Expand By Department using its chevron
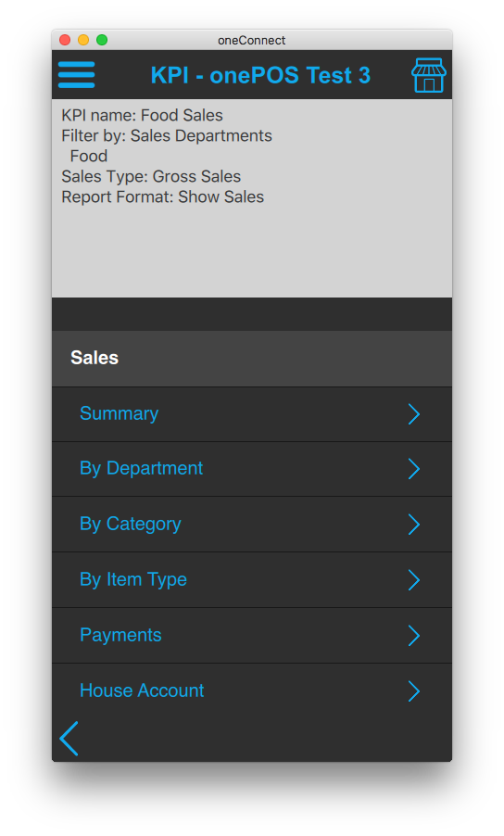Viewport: 504px width, 836px height. (x=414, y=469)
